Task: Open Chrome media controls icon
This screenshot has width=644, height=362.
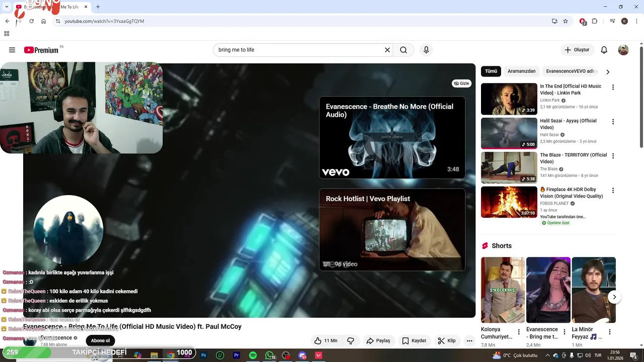Action: [x=612, y=21]
